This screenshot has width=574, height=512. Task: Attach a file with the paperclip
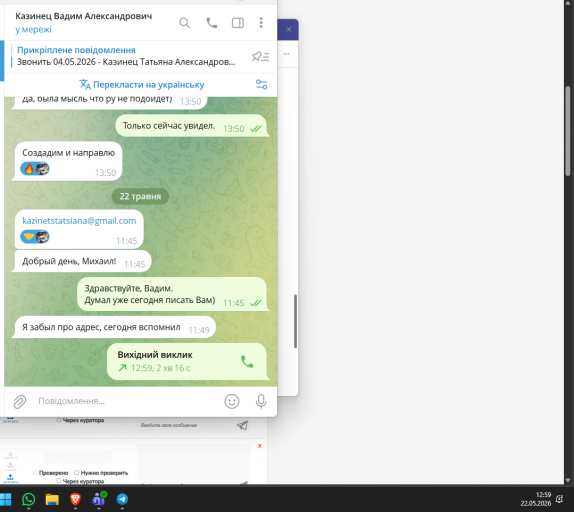(x=20, y=401)
